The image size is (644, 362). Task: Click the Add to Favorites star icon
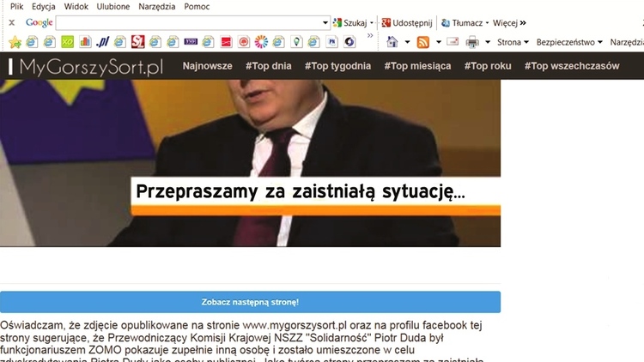click(x=15, y=42)
